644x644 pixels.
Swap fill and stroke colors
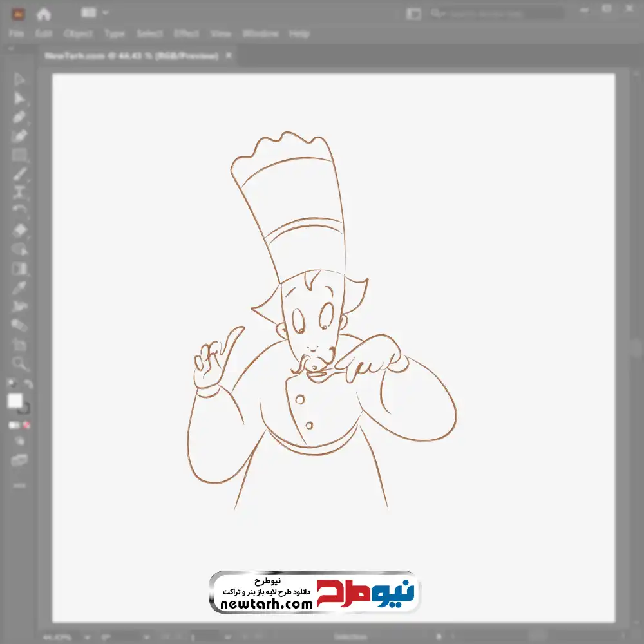(28, 384)
